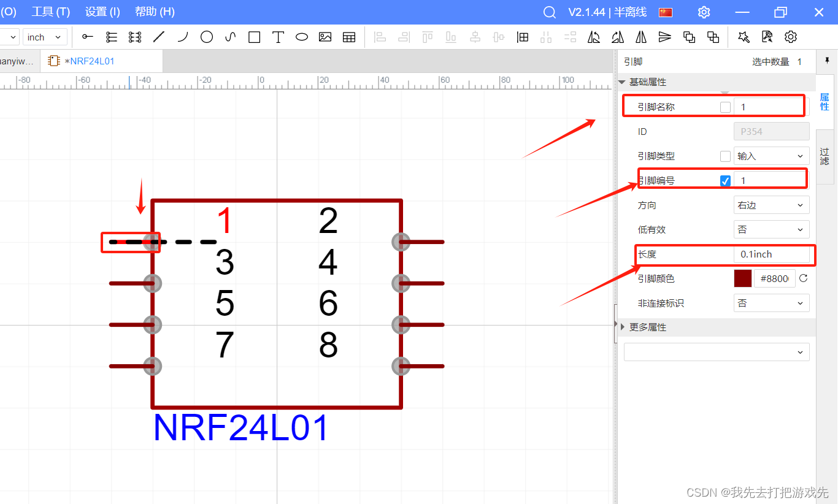The image size is (838, 504).
Task: Click the align-bottom toolbar icon
Action: point(452,37)
